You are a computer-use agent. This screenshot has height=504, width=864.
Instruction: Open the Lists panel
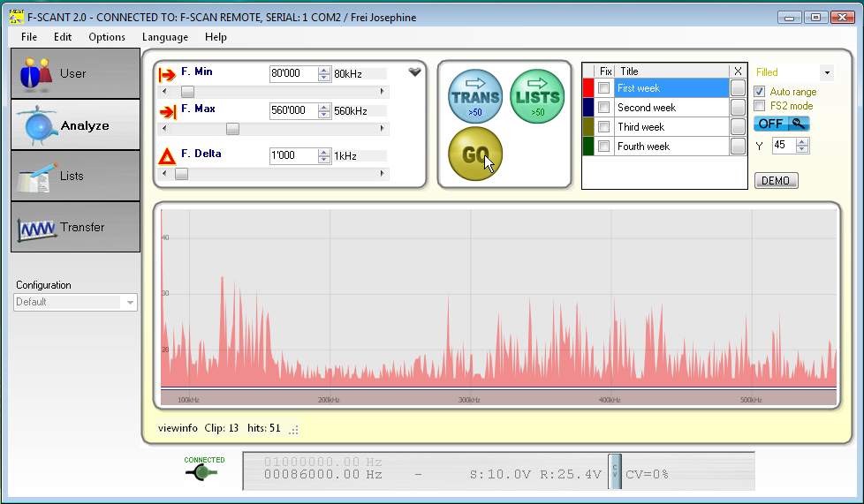[x=75, y=176]
